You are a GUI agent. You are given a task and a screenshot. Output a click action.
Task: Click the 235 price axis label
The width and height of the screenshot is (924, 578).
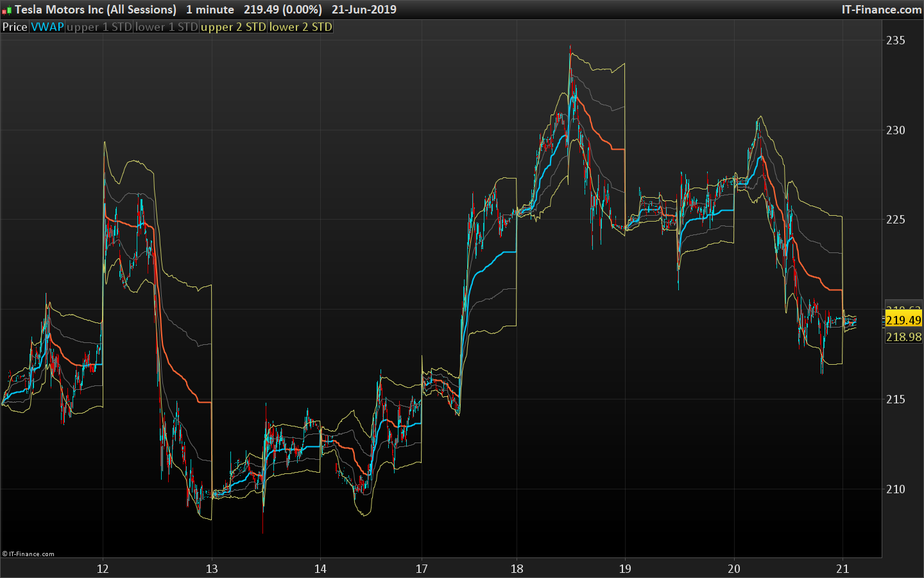tap(896, 40)
